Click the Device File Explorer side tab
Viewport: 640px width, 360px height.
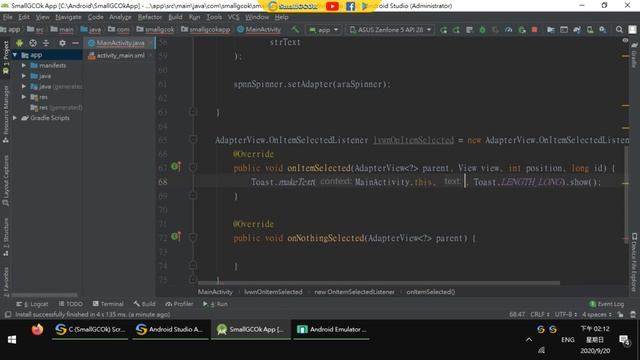(634, 262)
